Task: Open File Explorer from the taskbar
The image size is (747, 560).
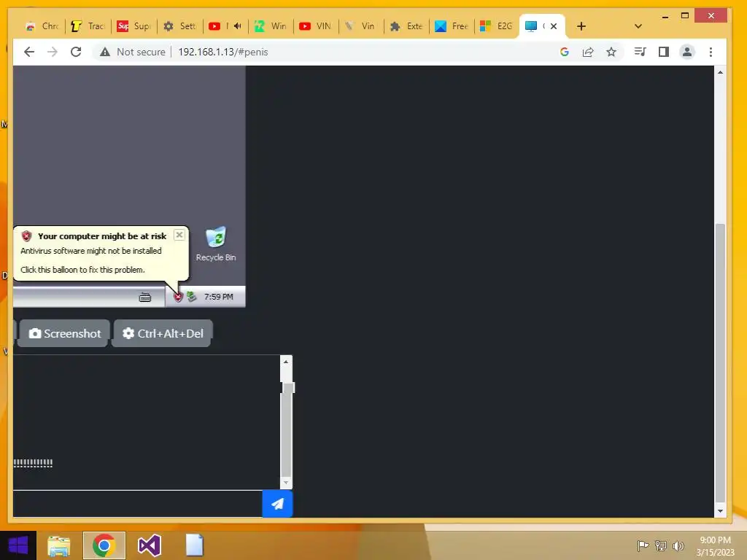Action: pos(58,545)
